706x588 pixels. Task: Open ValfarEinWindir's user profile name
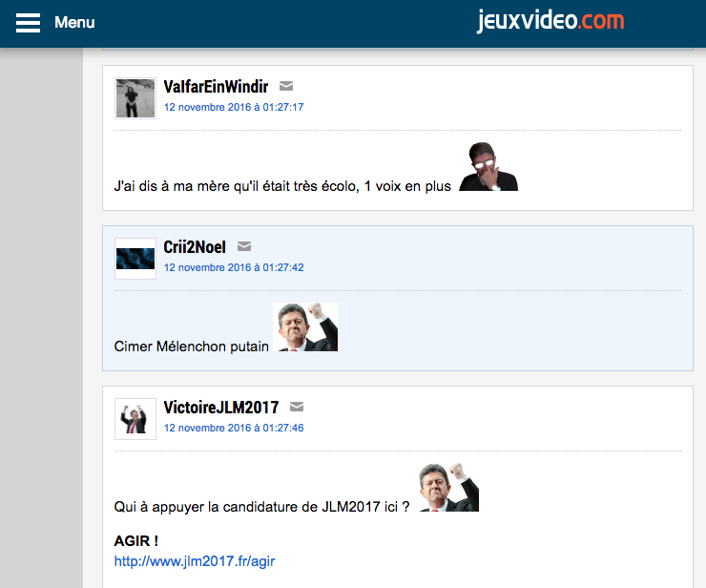click(x=218, y=87)
